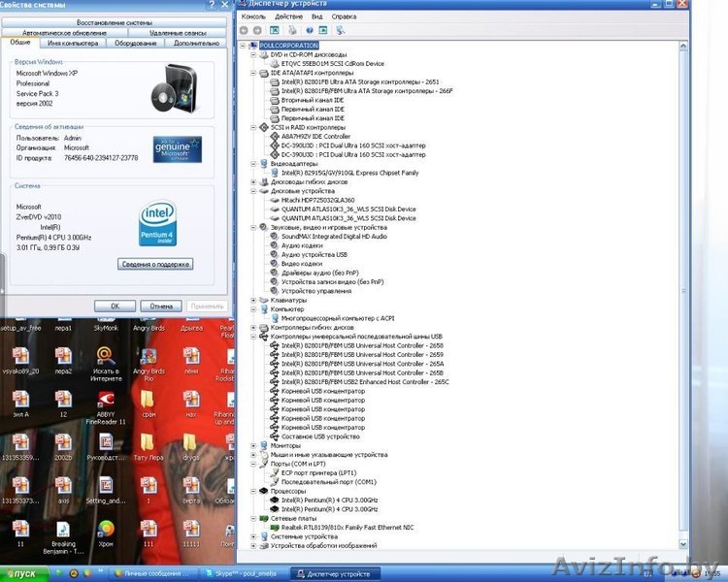
Task: Click the Back arrow in Device Manager toolbar
Action: pyautogui.click(x=245, y=30)
